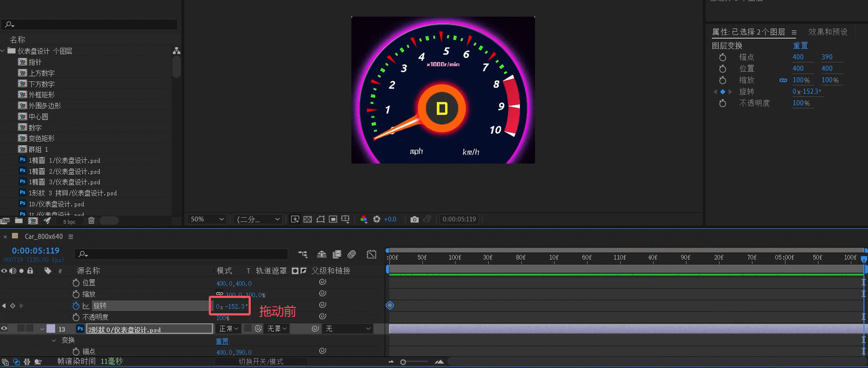Viewport: 868px width, 368px height.
Task: Toggle the shy layers switch in timeline
Action: 321,255
